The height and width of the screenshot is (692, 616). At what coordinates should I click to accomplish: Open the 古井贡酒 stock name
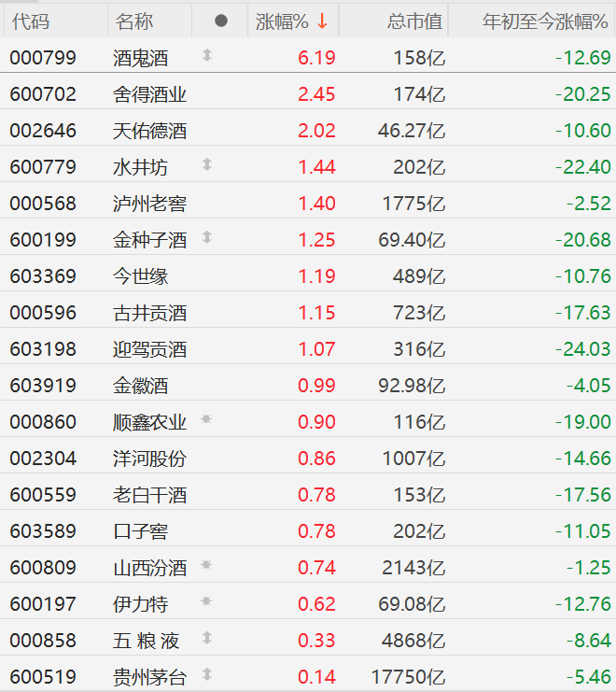click(150, 313)
